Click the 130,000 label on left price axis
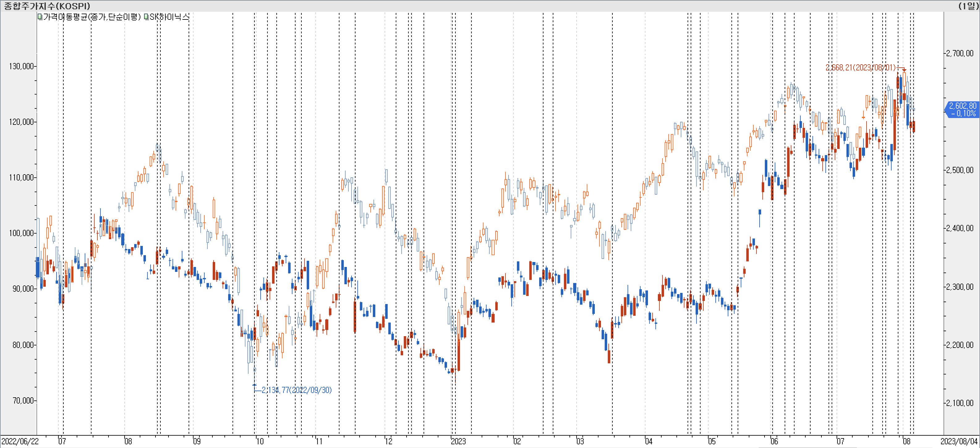980x448 pixels. pos(21,66)
